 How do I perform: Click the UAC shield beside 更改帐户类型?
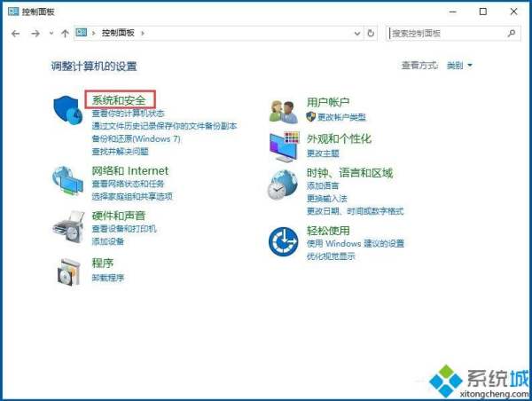(x=310, y=117)
